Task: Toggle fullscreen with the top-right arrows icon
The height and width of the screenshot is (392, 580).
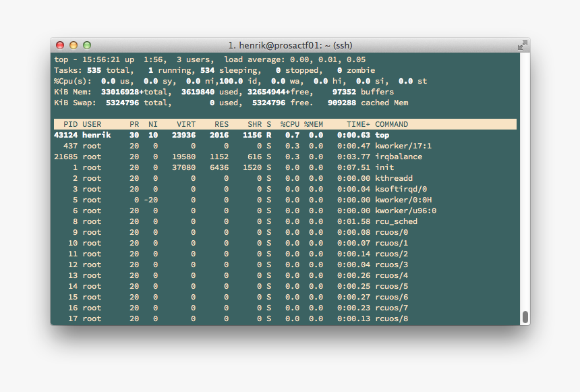Action: (x=522, y=45)
